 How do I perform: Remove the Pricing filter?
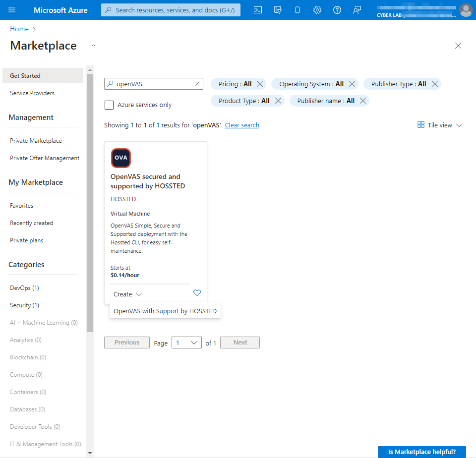(260, 84)
